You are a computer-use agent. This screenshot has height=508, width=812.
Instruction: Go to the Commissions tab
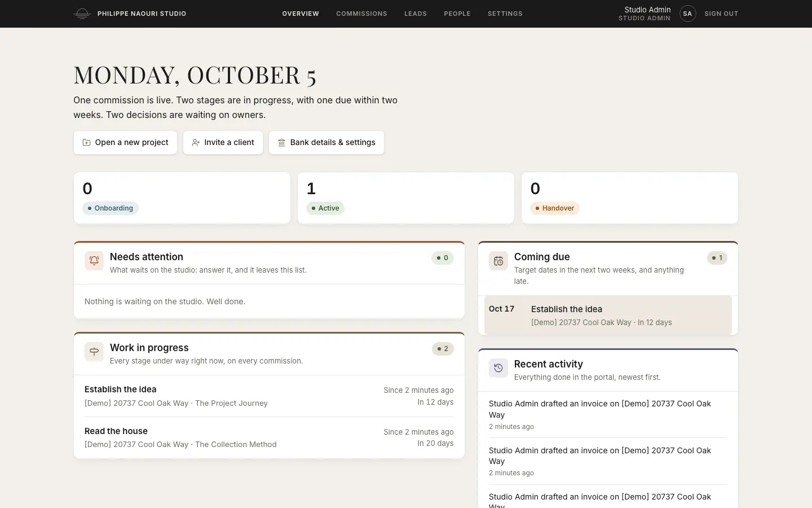coord(361,14)
